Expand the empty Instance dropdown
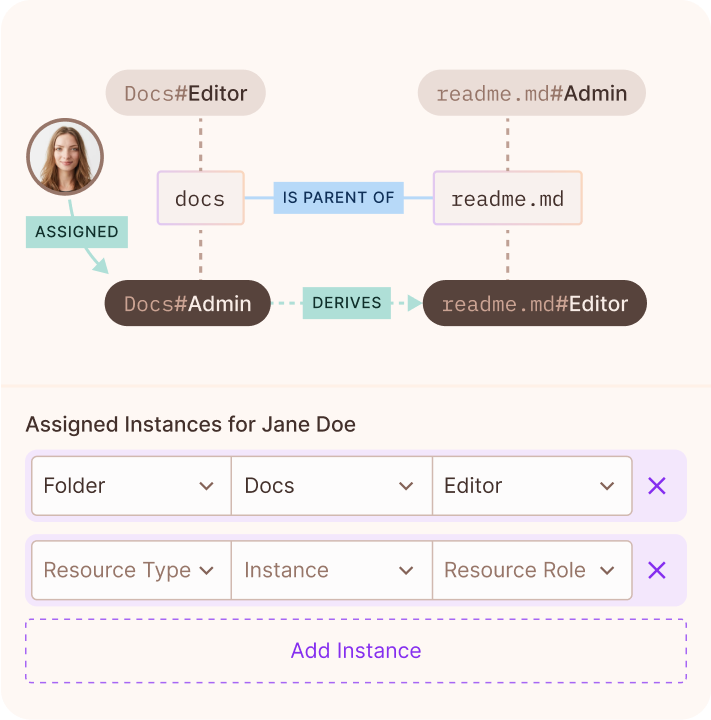Screen dimensions: 711x720 point(331,570)
